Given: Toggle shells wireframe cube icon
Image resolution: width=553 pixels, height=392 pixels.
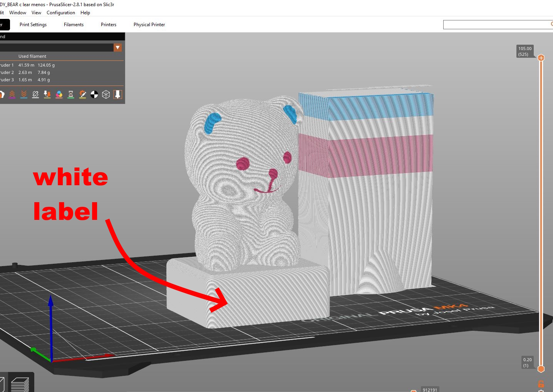Looking at the screenshot, I should tap(106, 94).
